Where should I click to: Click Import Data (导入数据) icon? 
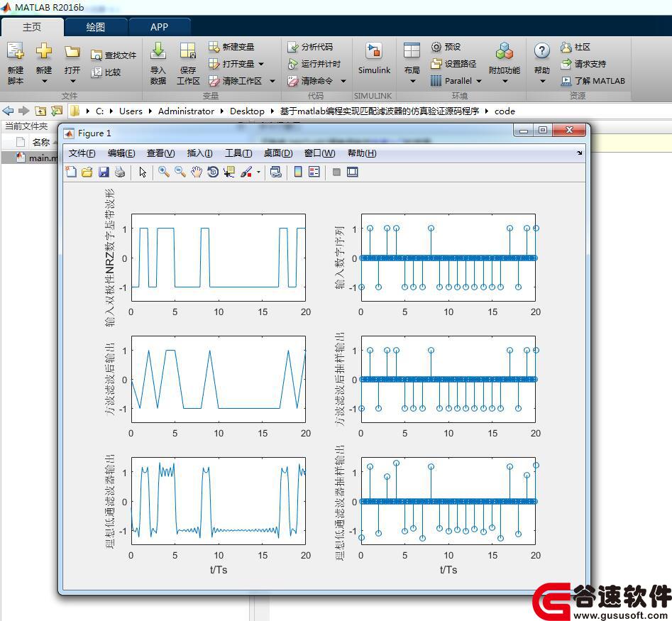point(158,51)
